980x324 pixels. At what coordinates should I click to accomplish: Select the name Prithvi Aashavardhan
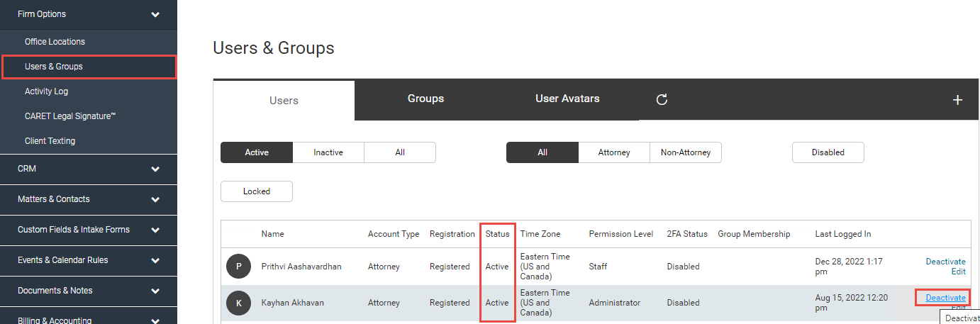[301, 267]
